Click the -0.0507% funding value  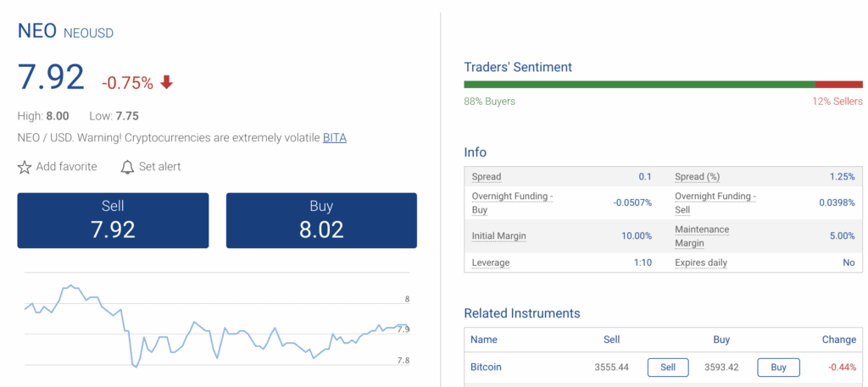pyautogui.click(x=632, y=203)
